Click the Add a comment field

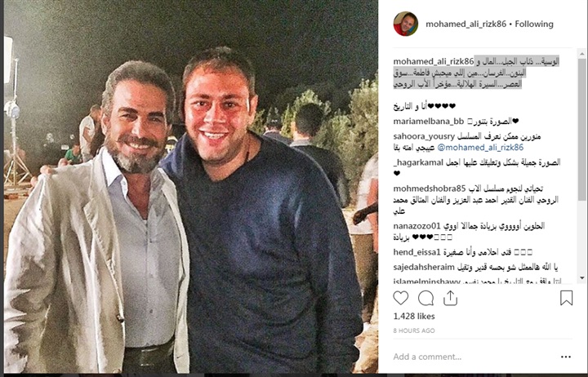coord(474,357)
